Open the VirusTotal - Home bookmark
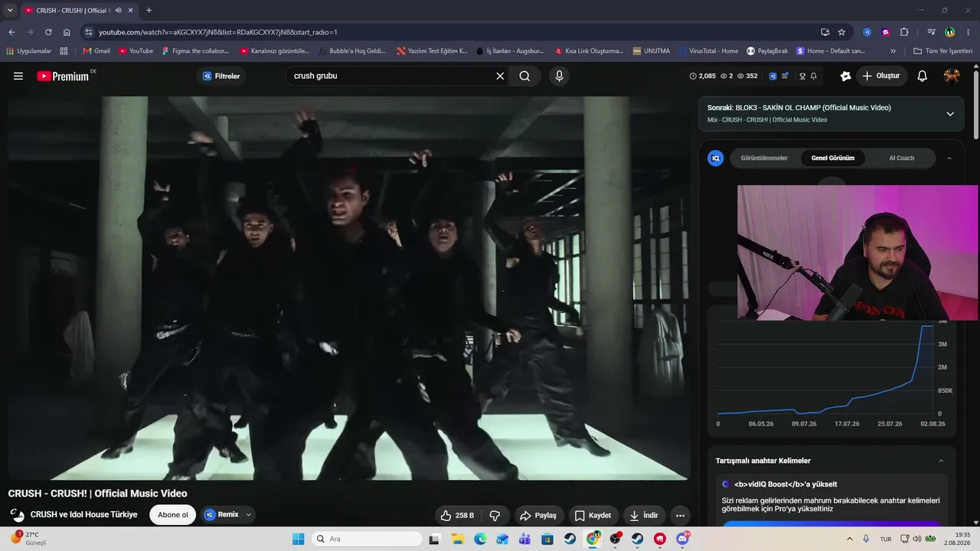980x551 pixels. click(x=709, y=51)
